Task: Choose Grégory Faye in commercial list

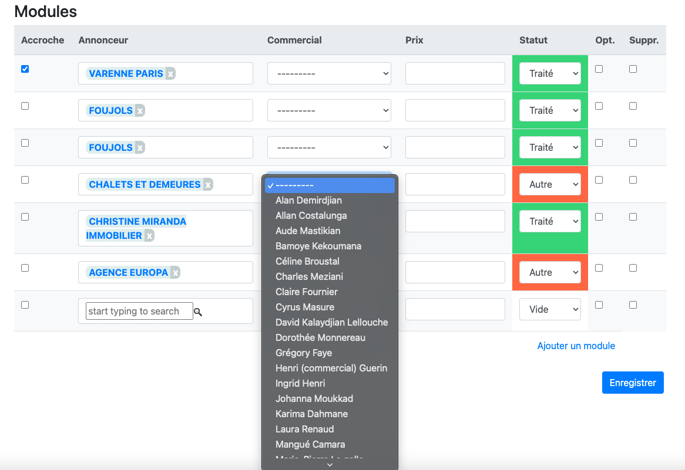Action: tap(304, 353)
